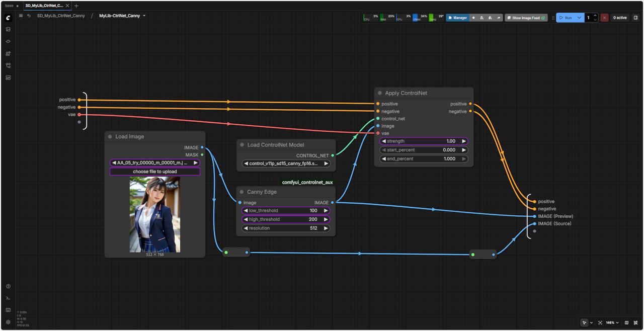
Task: Click the help question mark icon
Action: point(8,286)
